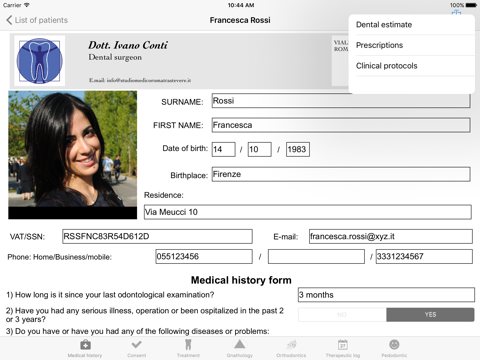This screenshot has height=360, width=480.
Task: Switch to the Orthodontics tab icon
Action: 291,345
